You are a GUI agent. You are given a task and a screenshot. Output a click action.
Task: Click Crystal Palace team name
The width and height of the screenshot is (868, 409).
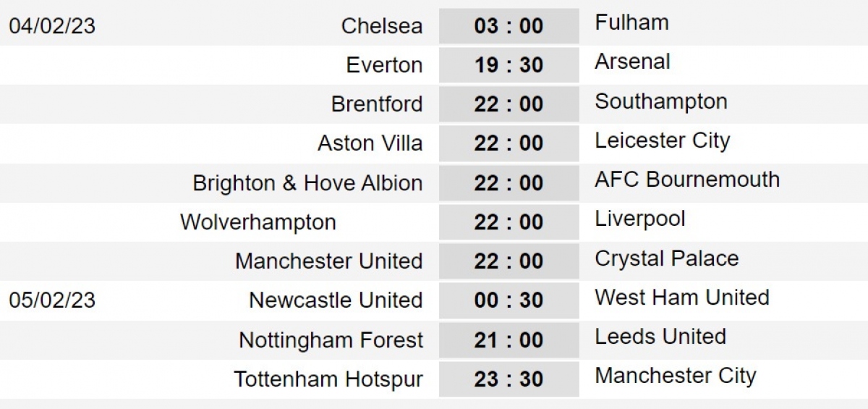coord(667,258)
